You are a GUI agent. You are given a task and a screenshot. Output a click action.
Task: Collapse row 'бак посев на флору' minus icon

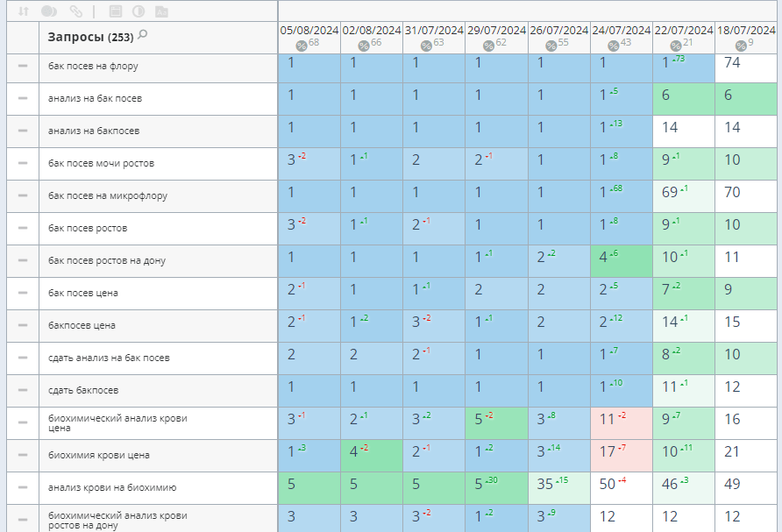23,66
